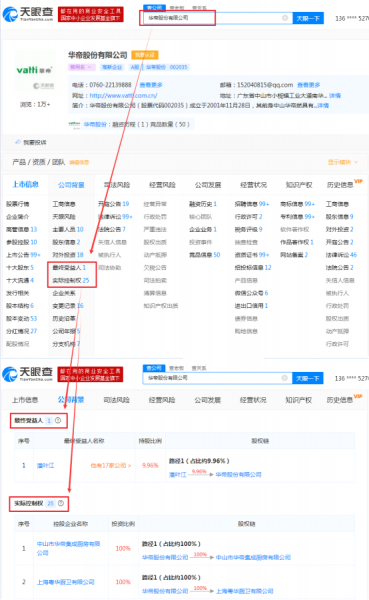Click the 分红情况 27 entry
Image resolution: width=369 pixels, height=600 pixels.
point(21,331)
